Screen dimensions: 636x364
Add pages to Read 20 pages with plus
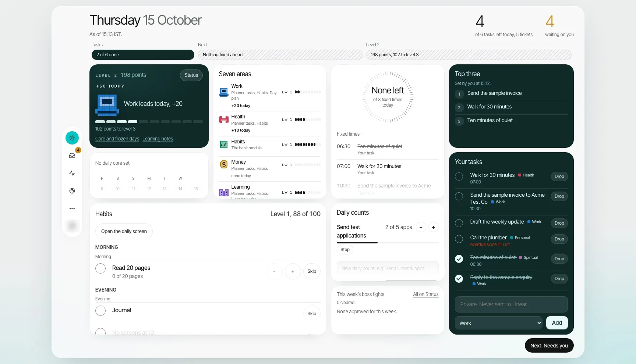293,272
